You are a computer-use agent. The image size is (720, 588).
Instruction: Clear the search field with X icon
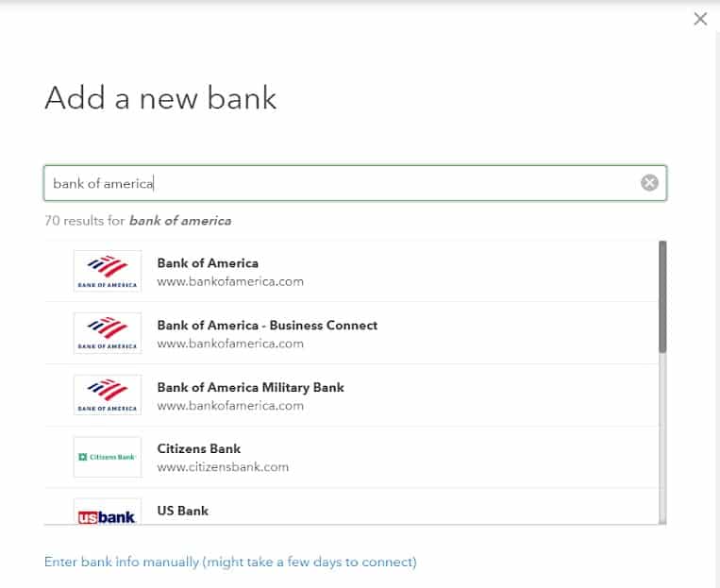pos(649,183)
